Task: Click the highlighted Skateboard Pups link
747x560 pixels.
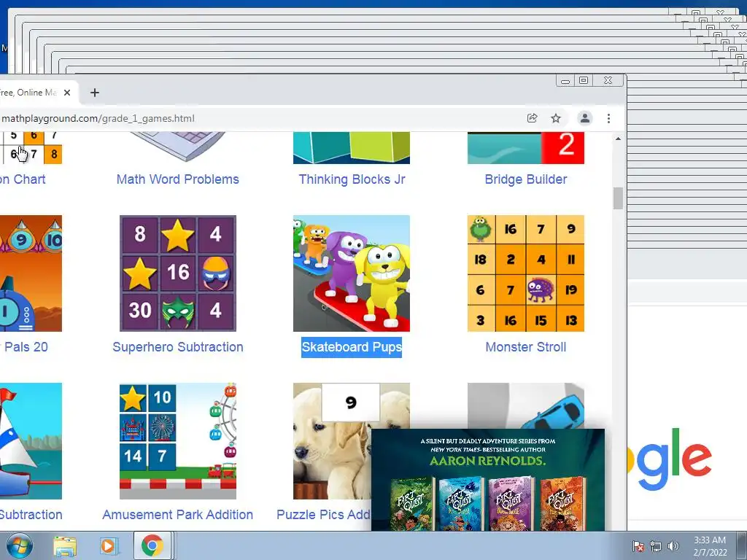Action: 352,347
